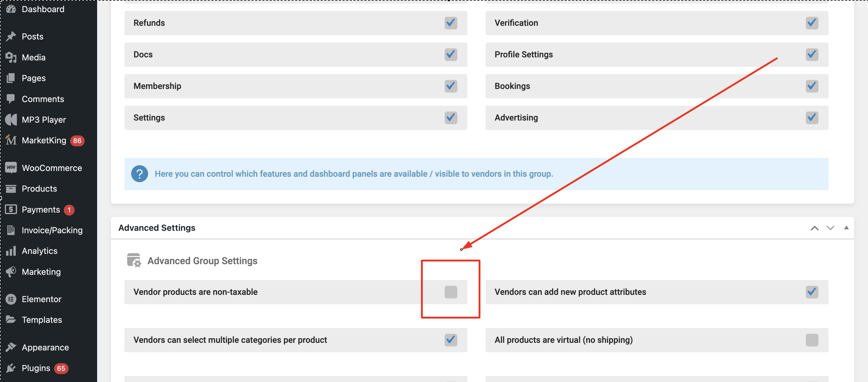The height and width of the screenshot is (382, 868).
Task: Check All products are virtual option
Action: (x=812, y=340)
